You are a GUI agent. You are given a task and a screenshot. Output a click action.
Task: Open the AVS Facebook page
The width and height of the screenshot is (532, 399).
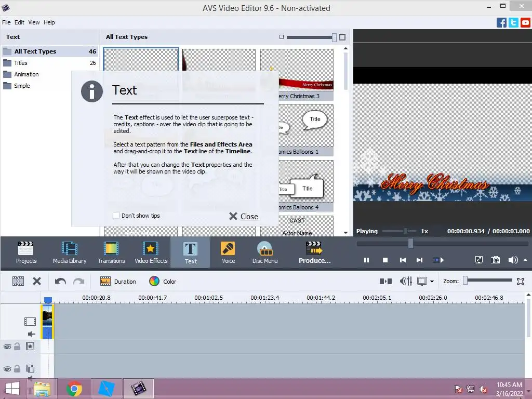(501, 23)
